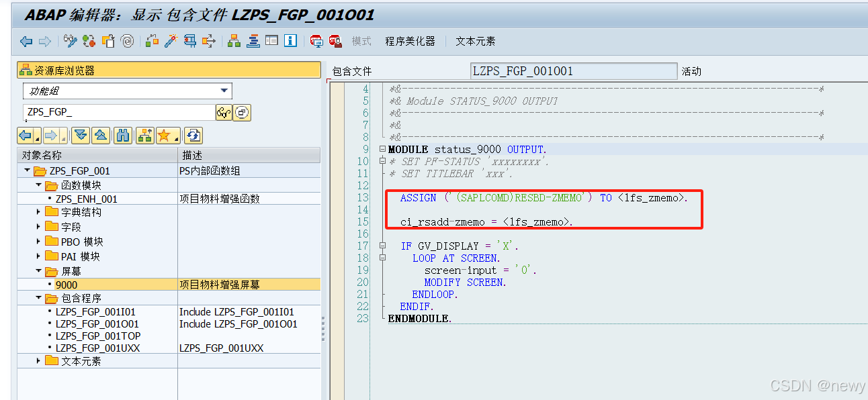Screen dimensions: 868x400
Task: Open the 功能组 object type dropdown
Action: [224, 91]
